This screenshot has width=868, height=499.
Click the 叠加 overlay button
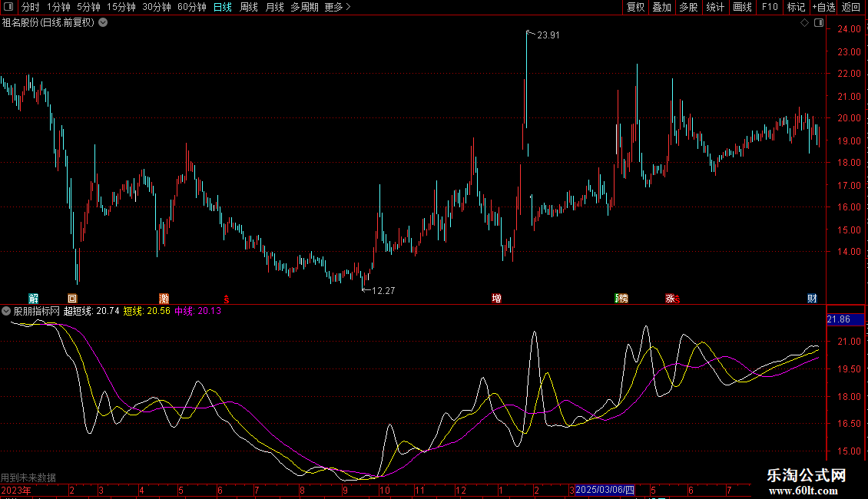coord(662,7)
